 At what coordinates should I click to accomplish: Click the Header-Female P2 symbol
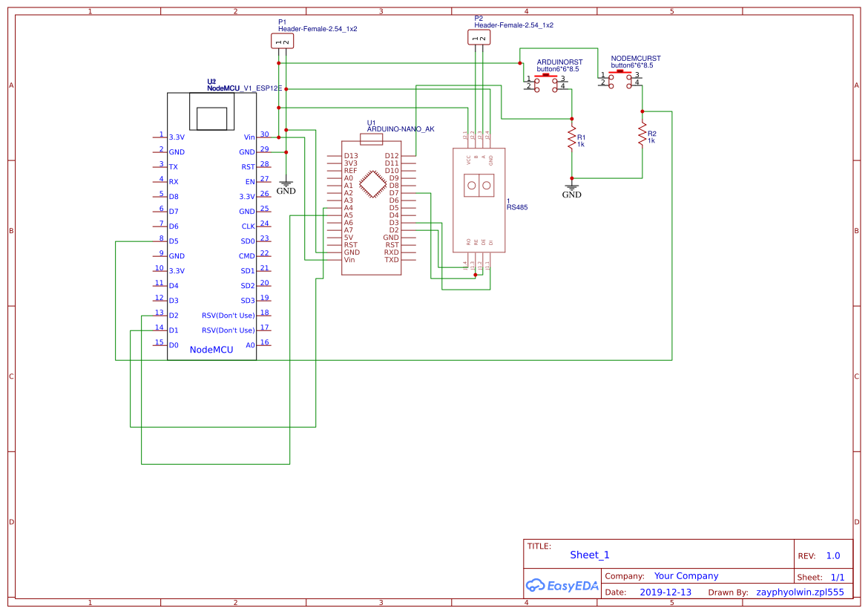pyautogui.click(x=480, y=37)
